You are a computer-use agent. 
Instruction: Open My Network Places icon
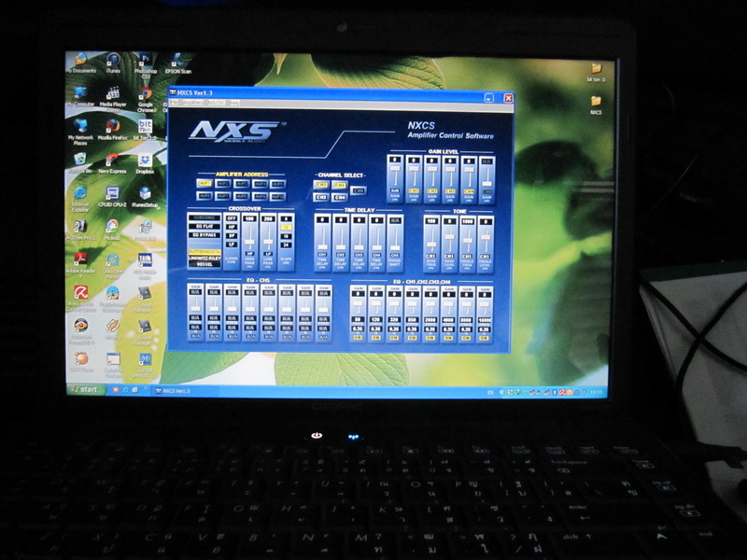(x=80, y=132)
